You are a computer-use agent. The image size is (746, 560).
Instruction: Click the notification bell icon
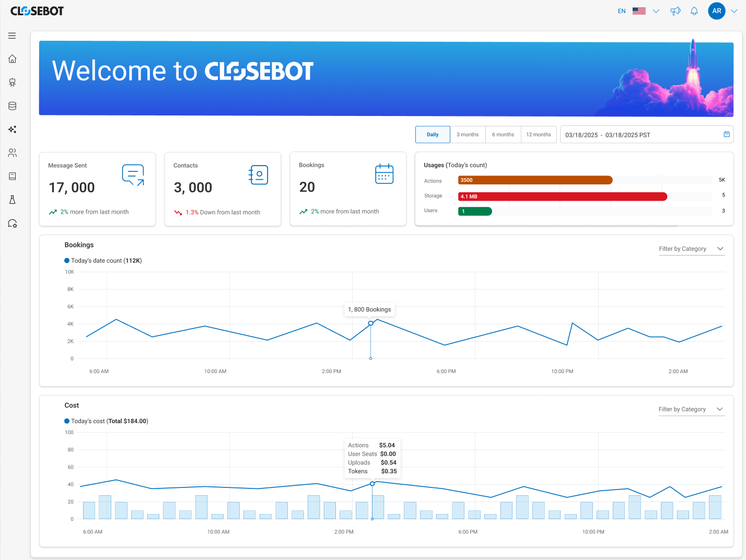694,11
